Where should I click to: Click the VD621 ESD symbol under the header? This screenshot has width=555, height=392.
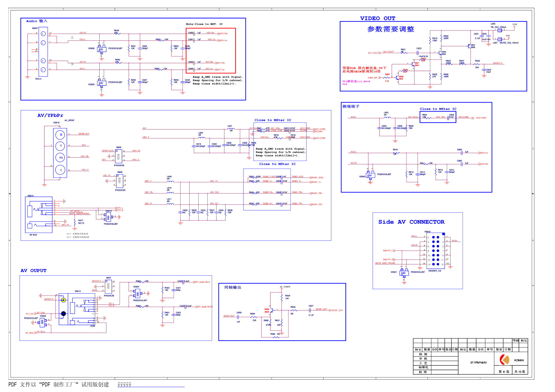coord(404,273)
